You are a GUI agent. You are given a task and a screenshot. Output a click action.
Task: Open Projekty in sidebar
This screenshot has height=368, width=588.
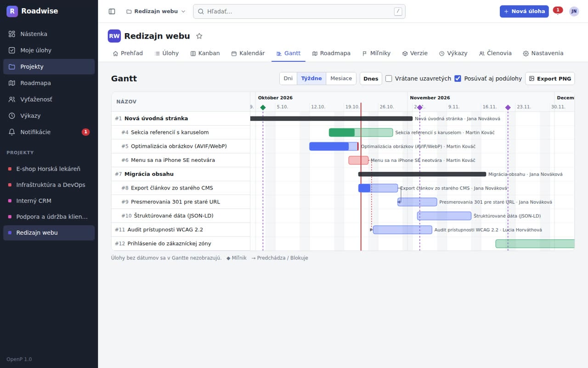(x=49, y=67)
